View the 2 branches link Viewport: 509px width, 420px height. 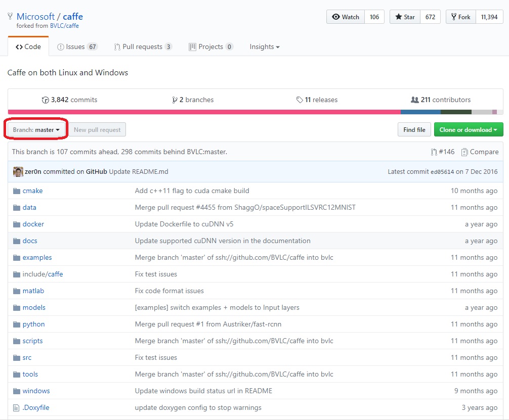[193, 100]
